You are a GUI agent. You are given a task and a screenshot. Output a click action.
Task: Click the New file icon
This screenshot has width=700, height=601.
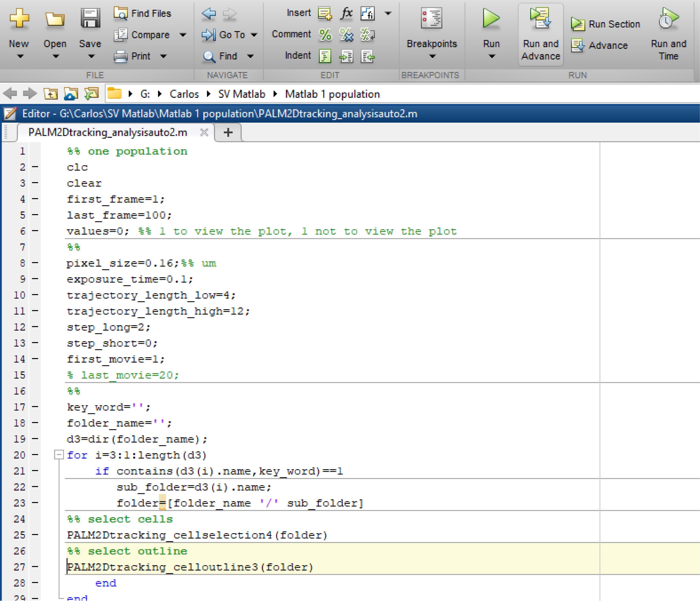19,18
